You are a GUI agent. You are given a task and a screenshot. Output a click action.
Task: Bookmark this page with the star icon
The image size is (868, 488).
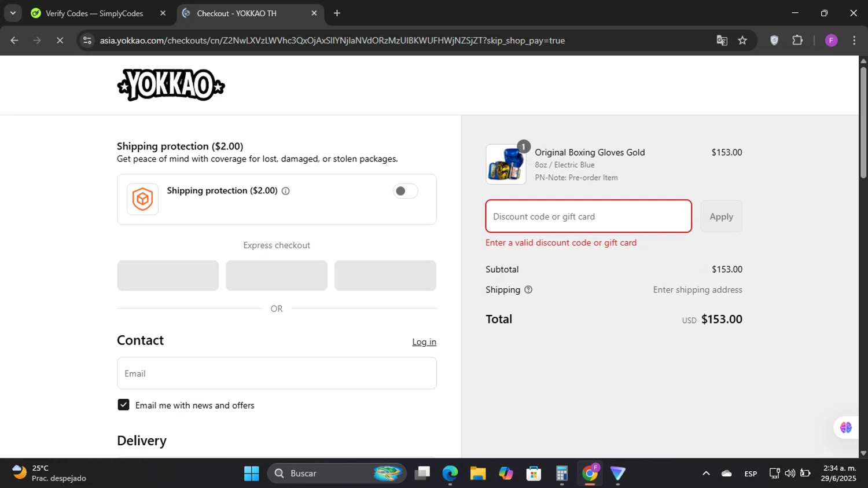tap(742, 41)
